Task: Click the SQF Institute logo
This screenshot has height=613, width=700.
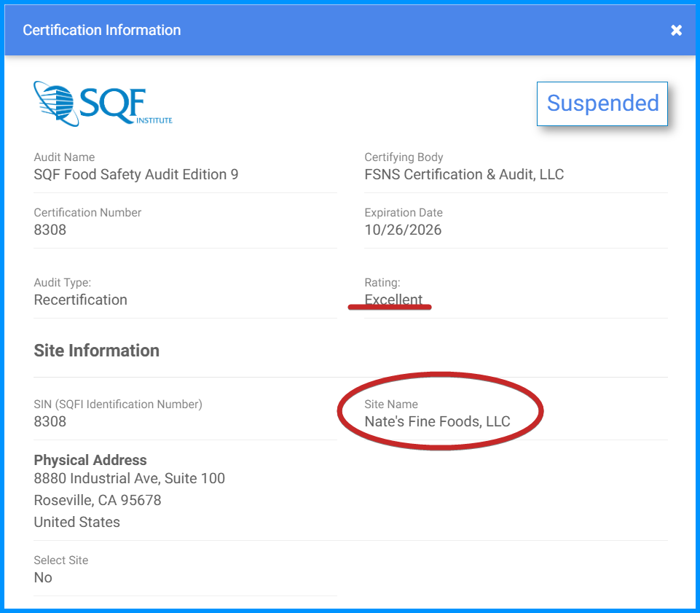Action: coord(103,104)
